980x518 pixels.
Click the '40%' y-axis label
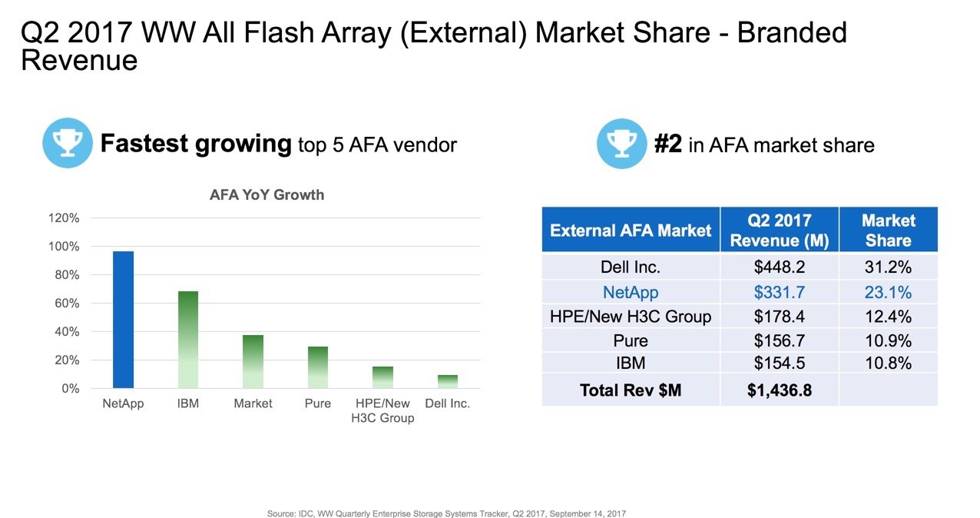[68, 332]
